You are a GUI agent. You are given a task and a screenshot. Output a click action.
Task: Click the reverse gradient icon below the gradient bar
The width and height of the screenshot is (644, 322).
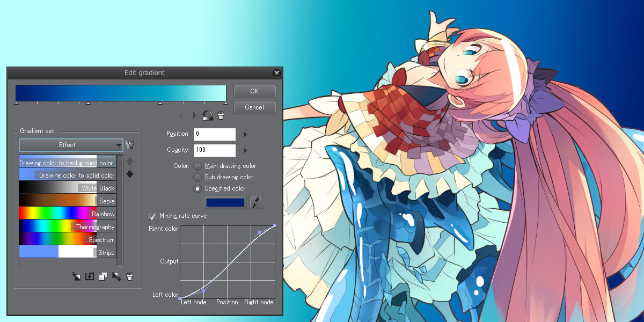[207, 115]
